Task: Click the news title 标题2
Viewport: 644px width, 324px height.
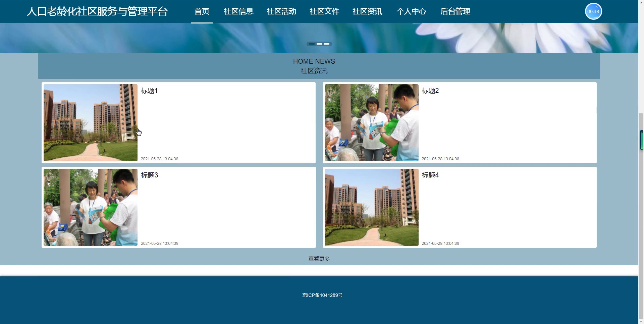Action: coord(430,91)
